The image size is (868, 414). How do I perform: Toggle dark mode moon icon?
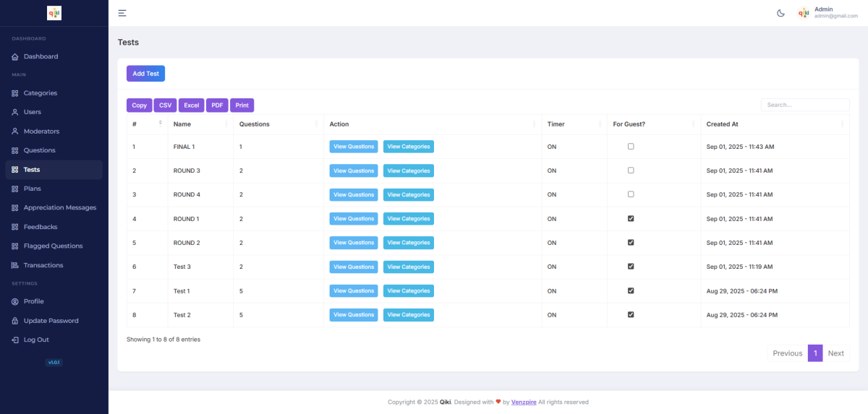point(780,13)
